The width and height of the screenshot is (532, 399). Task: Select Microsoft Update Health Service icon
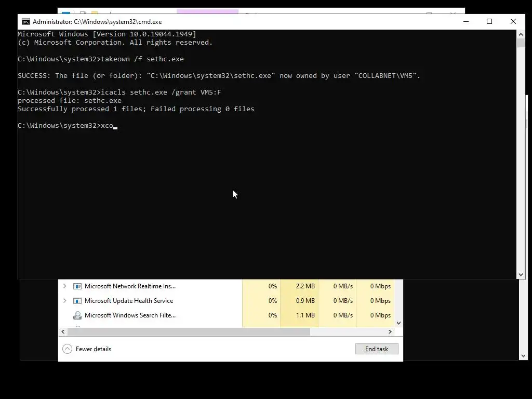[x=77, y=301]
